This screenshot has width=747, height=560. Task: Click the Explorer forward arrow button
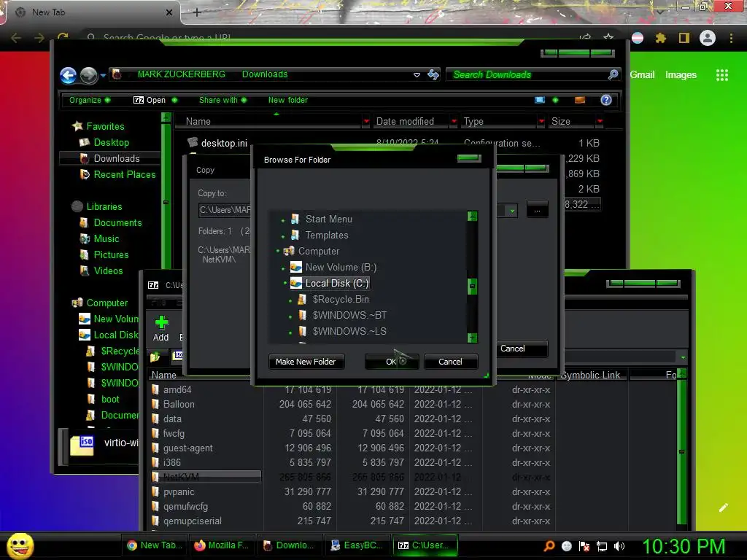coord(88,75)
